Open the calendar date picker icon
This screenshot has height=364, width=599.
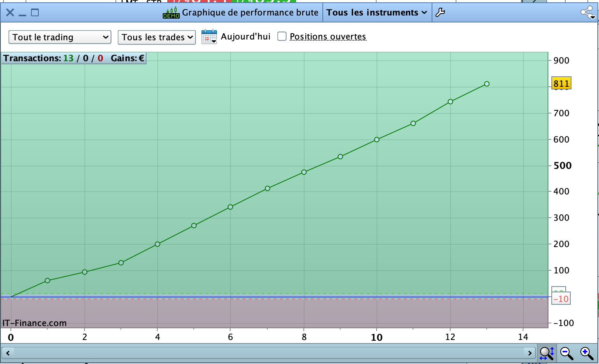click(209, 37)
